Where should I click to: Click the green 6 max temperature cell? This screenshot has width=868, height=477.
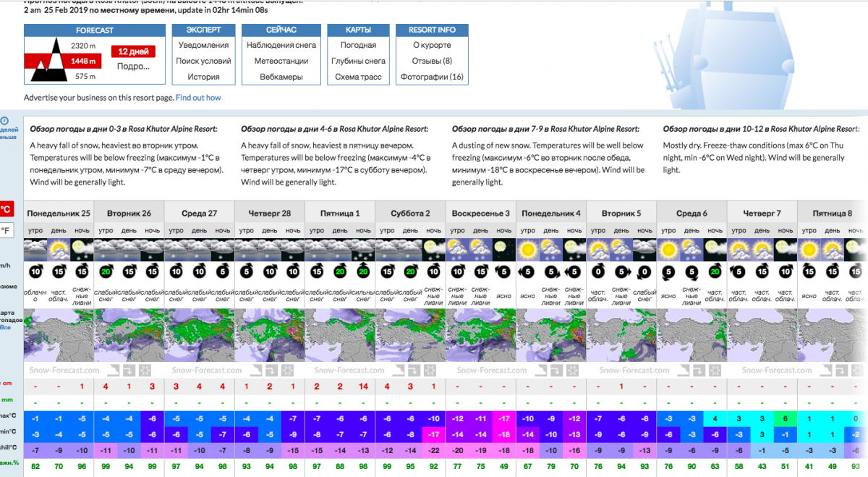click(x=786, y=418)
